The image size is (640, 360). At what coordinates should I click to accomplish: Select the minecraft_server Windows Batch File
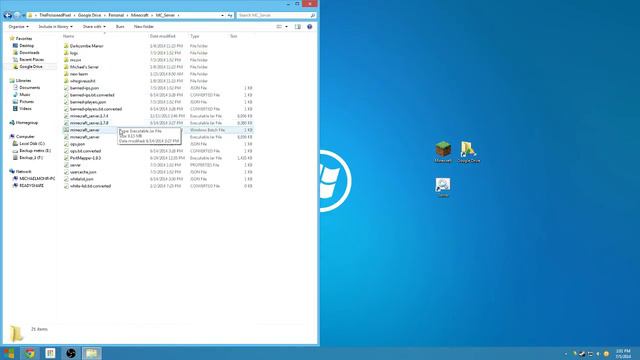(x=84, y=130)
